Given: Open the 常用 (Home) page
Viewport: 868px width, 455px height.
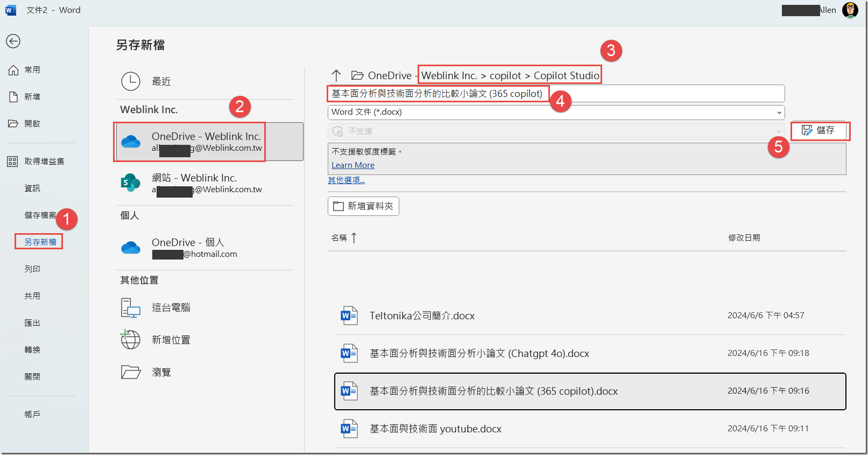Looking at the screenshot, I should pyautogui.click(x=25, y=70).
